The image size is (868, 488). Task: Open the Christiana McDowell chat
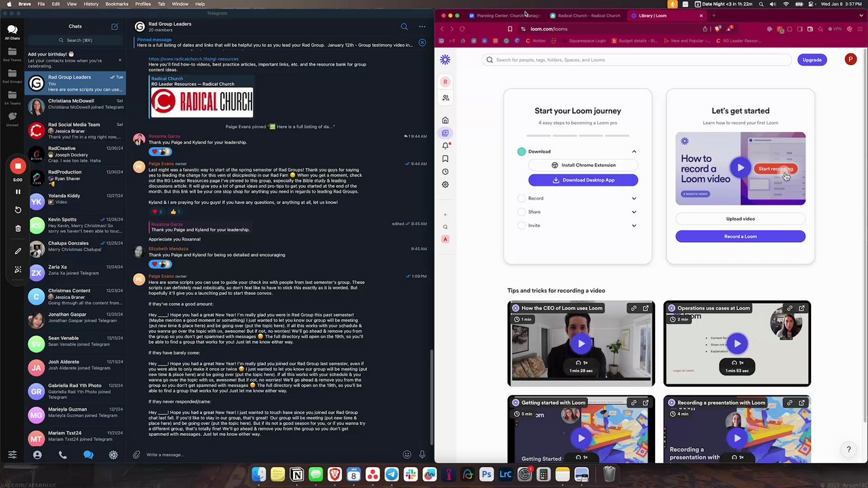click(75, 106)
